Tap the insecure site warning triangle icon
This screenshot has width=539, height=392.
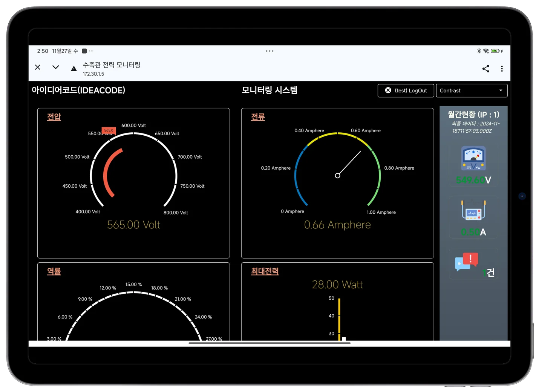[x=74, y=69]
